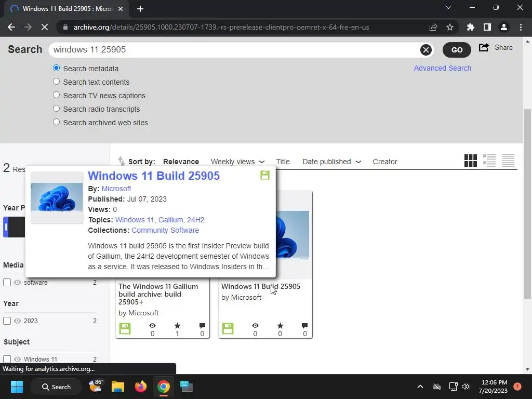Open Advanced Search link
Viewport: 532px width, 399px height.
pyautogui.click(x=442, y=68)
